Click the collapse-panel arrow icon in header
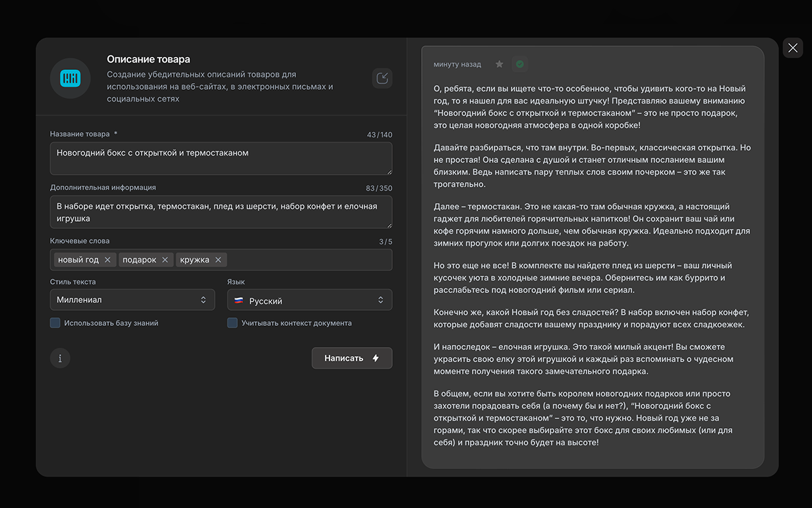 point(382,79)
